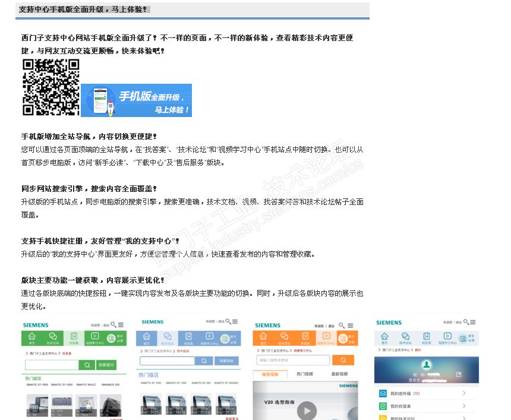Viewport: 511px width, 420px height.
Task: Click the highlighted 技术论坛 icon in the blue nav bar
Action: [x=168, y=336]
